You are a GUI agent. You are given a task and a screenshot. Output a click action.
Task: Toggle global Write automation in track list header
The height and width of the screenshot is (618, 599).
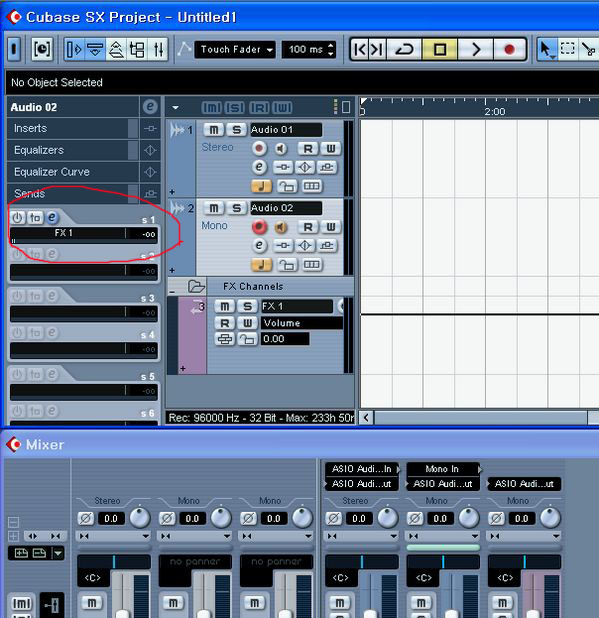tap(282, 108)
